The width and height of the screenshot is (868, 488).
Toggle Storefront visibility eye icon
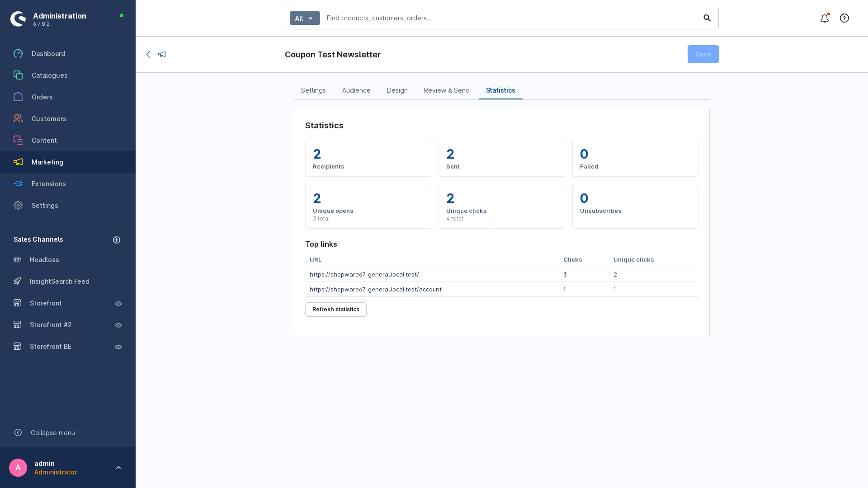coord(118,304)
